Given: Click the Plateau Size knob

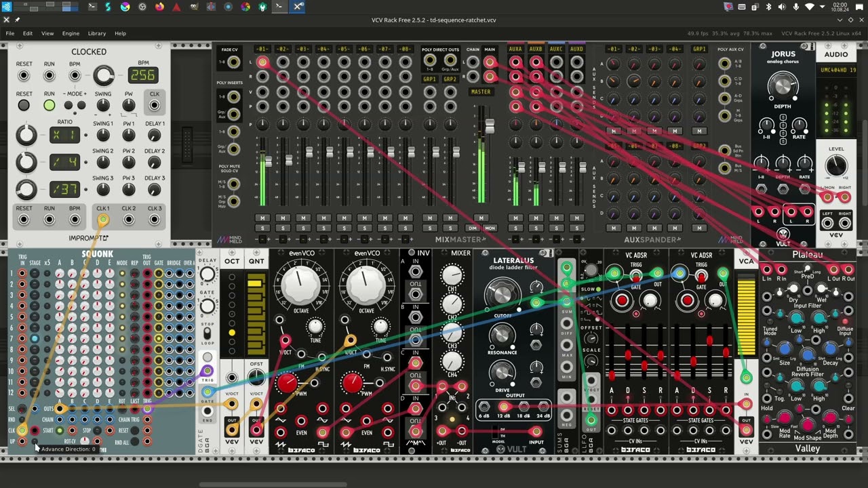Looking at the screenshot, I should click(x=784, y=350).
